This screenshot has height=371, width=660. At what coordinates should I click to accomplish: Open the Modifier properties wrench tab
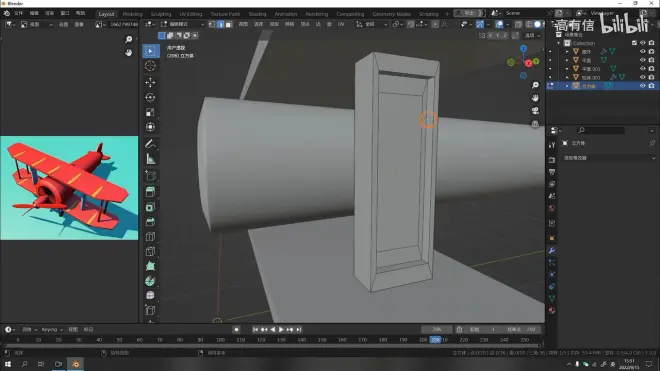[x=552, y=251]
